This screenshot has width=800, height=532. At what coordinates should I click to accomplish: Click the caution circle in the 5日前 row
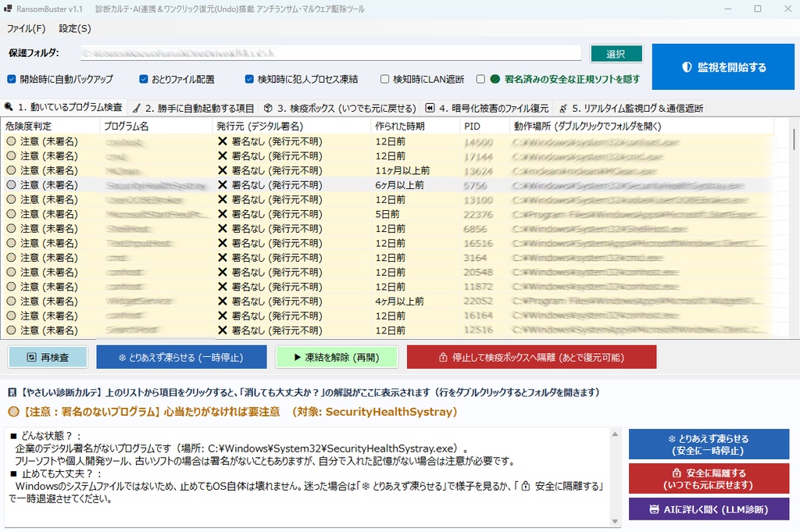click(11, 214)
